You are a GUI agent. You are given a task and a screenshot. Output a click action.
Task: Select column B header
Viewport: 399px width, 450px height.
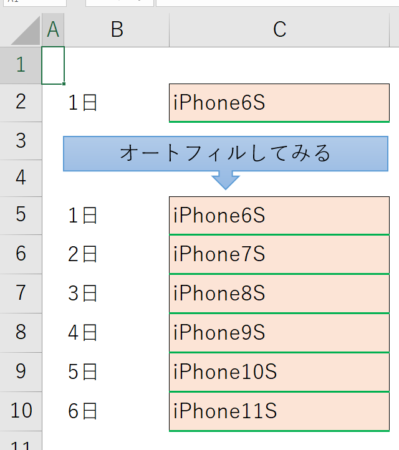[x=117, y=30]
